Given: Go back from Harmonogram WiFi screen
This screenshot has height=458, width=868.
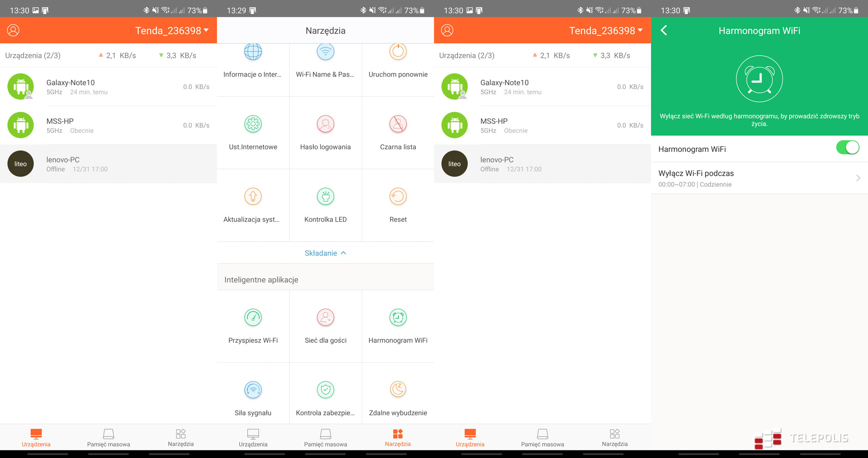Looking at the screenshot, I should [x=664, y=30].
